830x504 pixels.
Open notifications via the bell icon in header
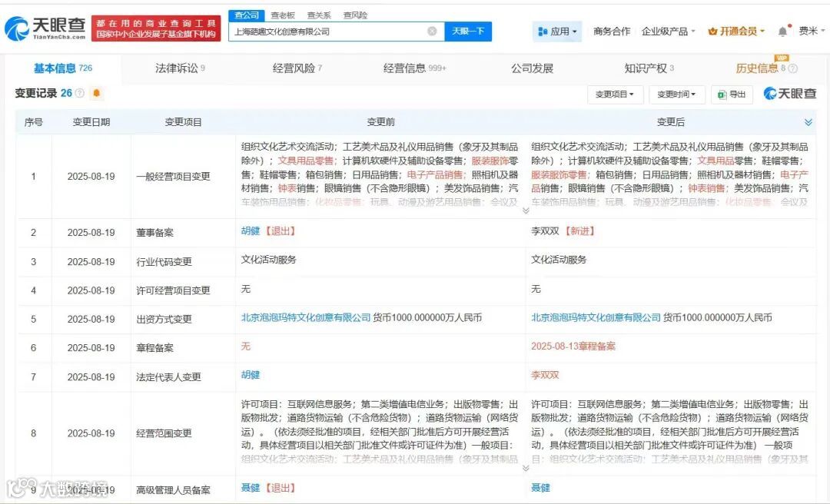(783, 31)
